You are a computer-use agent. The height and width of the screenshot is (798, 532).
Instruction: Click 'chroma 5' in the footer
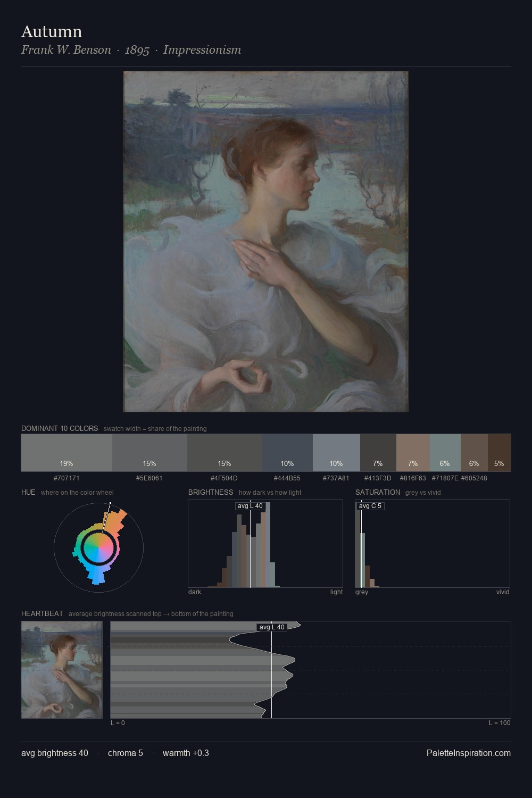(x=126, y=753)
